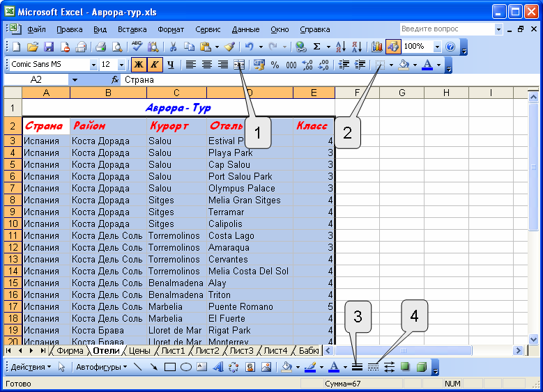
Task: Copy the selected cells
Action: pos(189,47)
